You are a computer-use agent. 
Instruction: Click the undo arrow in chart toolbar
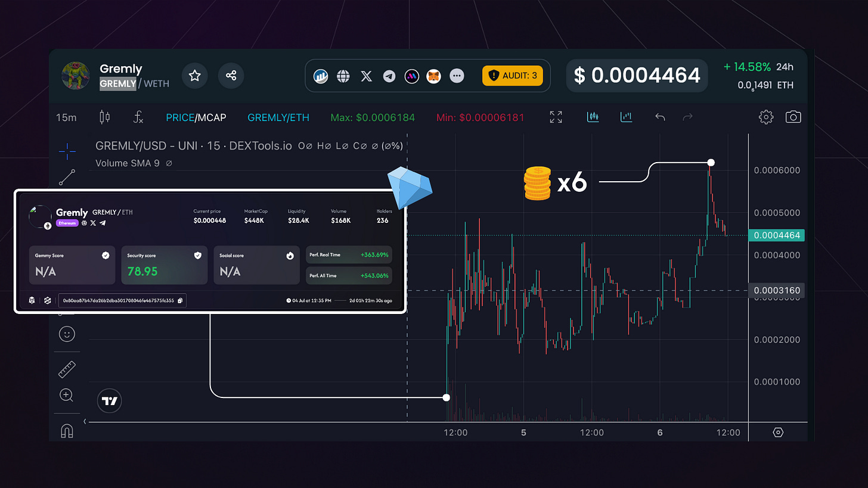660,117
